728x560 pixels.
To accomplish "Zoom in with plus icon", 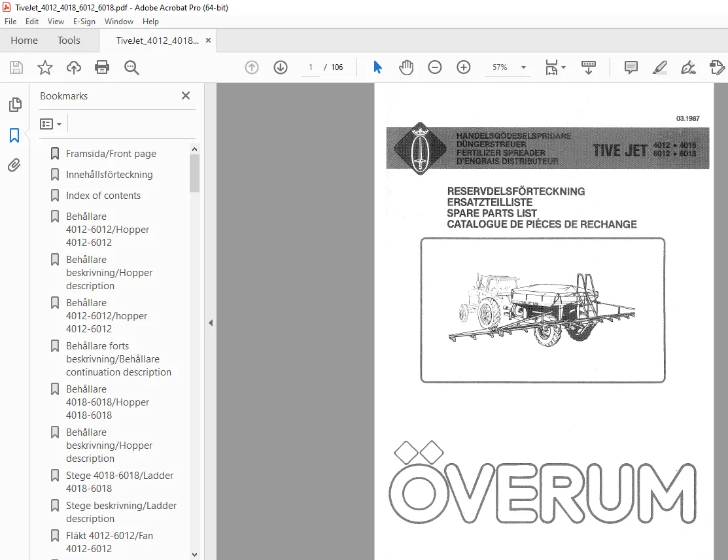I will pos(463,68).
